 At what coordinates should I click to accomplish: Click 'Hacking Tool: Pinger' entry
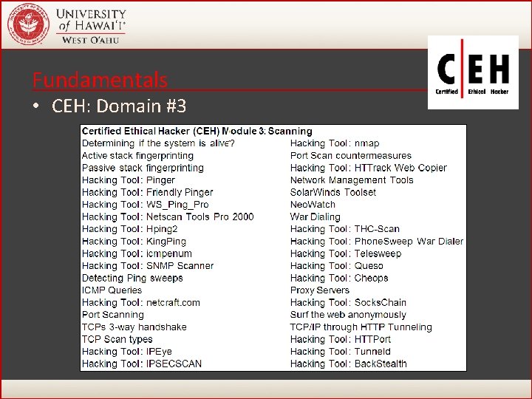coord(129,180)
